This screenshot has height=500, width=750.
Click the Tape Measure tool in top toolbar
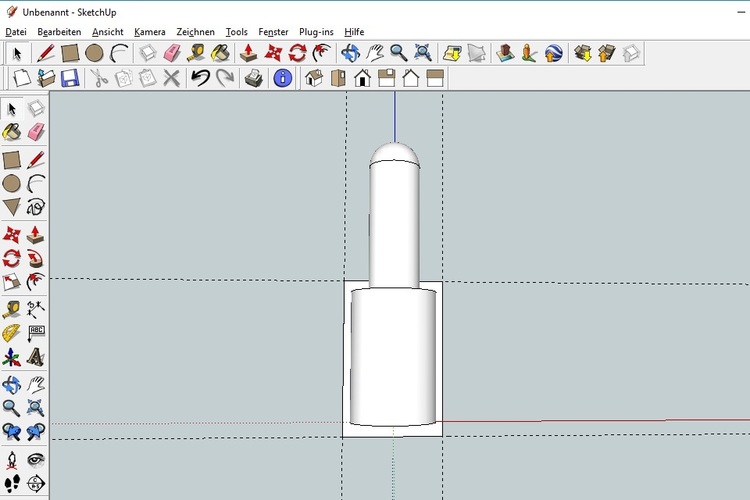195,53
